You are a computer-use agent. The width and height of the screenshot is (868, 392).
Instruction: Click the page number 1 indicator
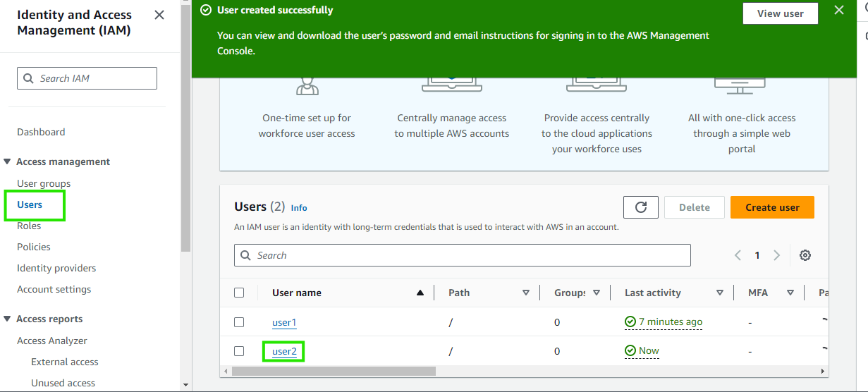point(757,255)
